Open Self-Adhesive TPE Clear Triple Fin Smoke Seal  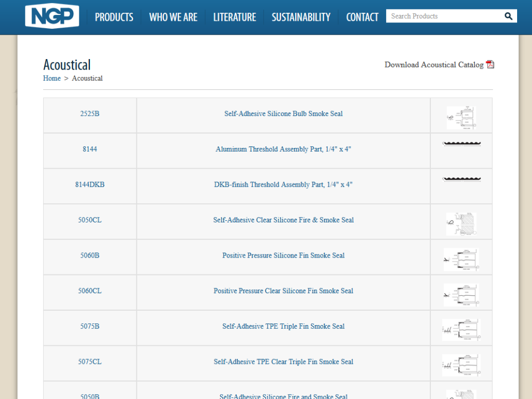click(284, 362)
